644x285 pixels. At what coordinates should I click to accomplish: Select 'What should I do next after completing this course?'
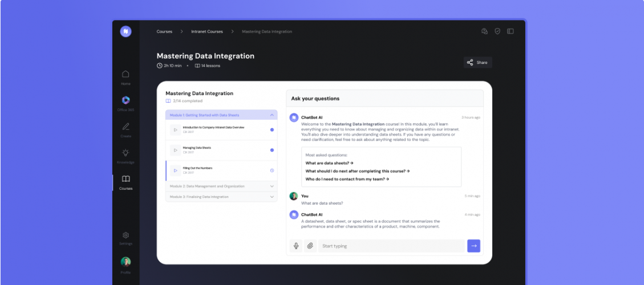pyautogui.click(x=357, y=171)
